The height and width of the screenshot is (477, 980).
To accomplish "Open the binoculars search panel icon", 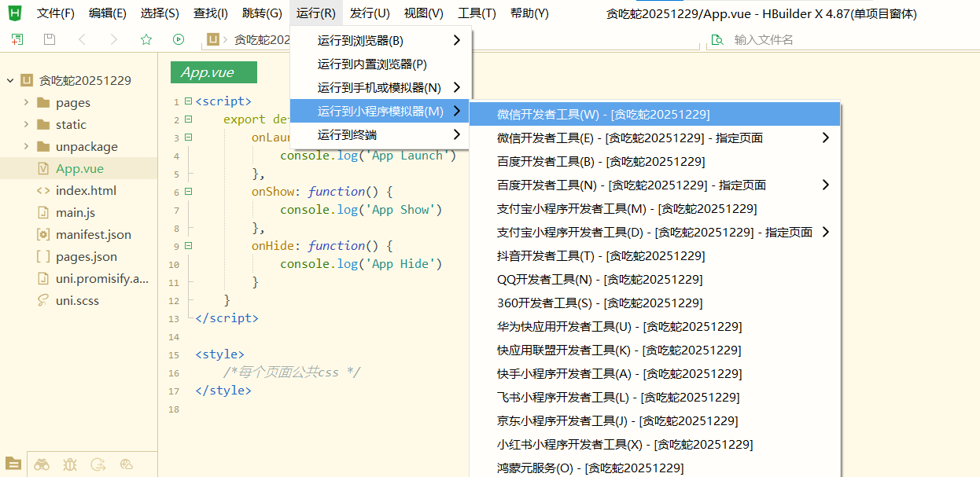I will (x=42, y=464).
